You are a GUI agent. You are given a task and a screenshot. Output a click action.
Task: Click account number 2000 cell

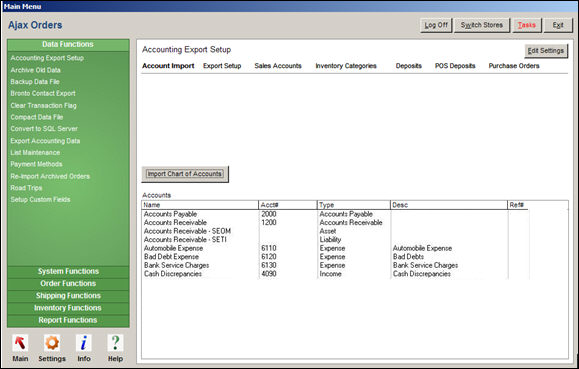point(269,214)
